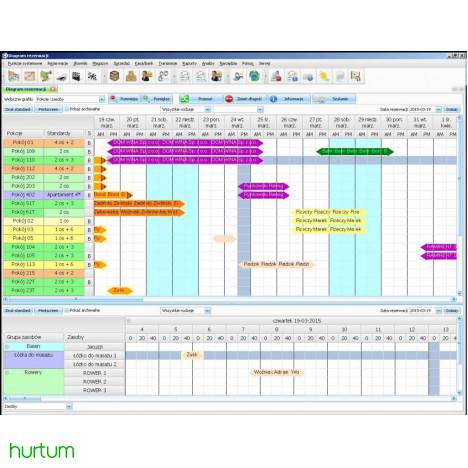Toggle 'Pokaż archiwalne' checkbox in upper panel
The image size is (468, 468).
click(67, 109)
